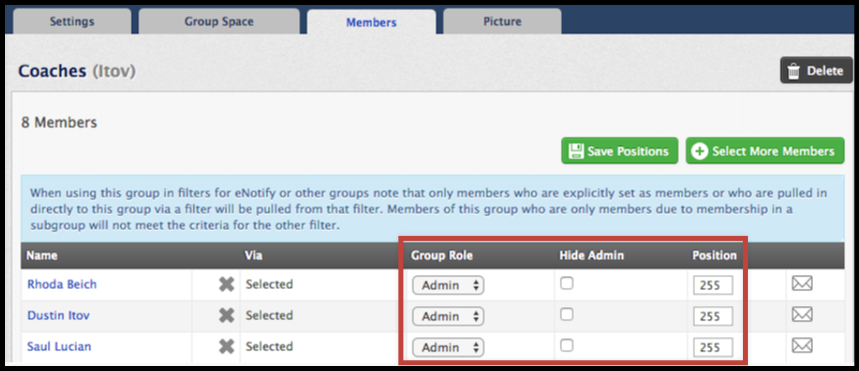Click the Via column header
859x371 pixels.
(x=254, y=255)
